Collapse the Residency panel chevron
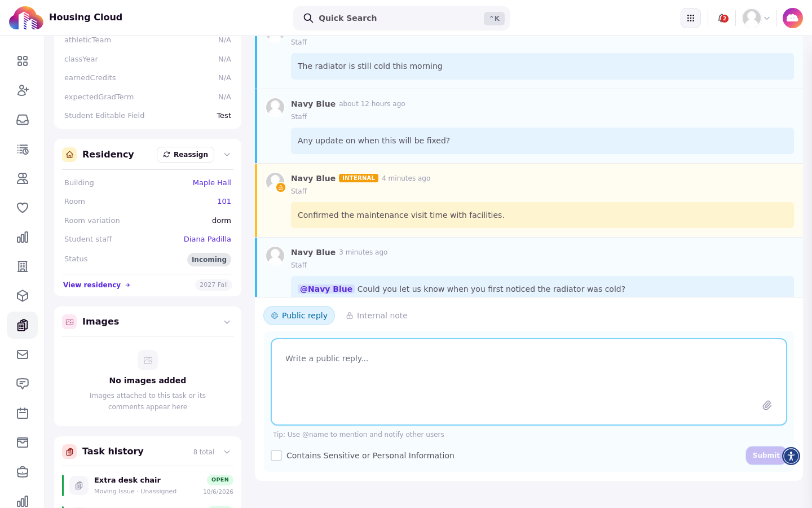The height and width of the screenshot is (508, 812). (227, 155)
